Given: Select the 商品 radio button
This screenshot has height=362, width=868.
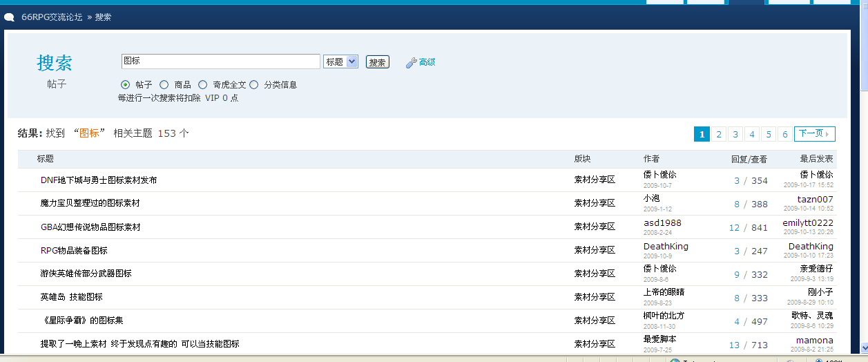Looking at the screenshot, I should pos(164,84).
